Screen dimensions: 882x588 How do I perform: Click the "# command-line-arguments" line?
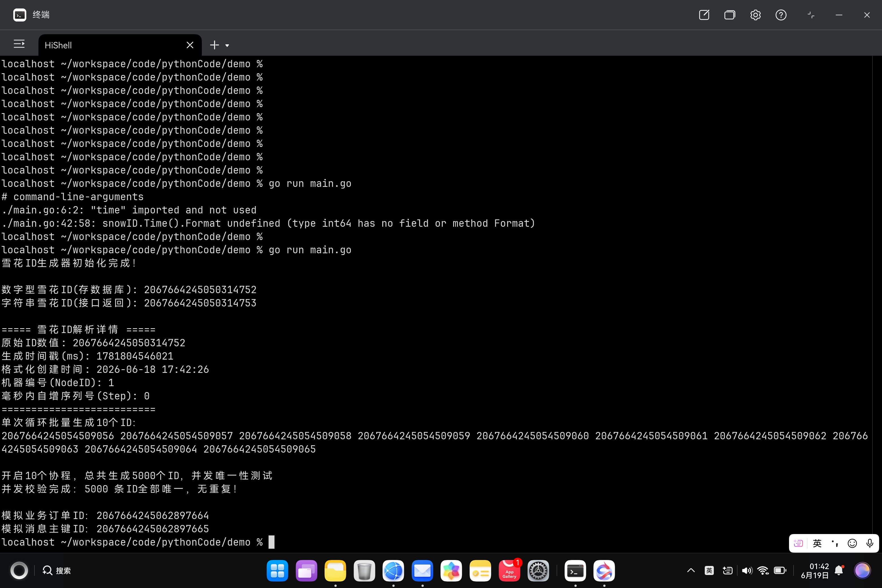coord(73,197)
